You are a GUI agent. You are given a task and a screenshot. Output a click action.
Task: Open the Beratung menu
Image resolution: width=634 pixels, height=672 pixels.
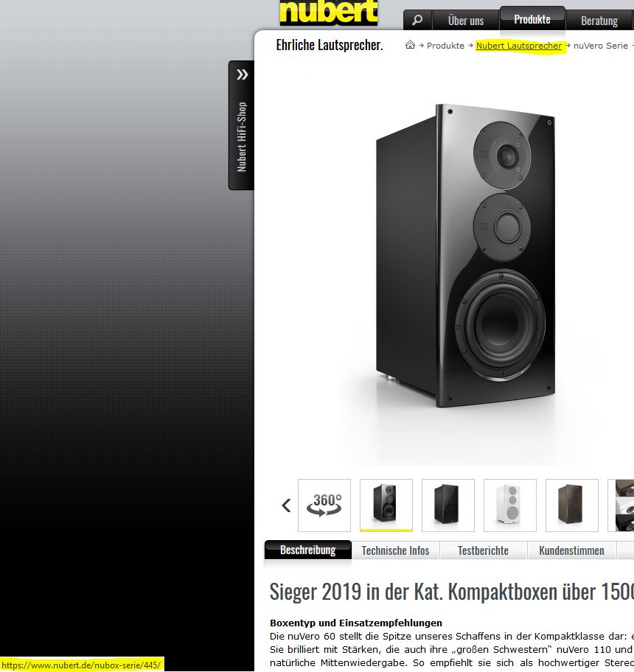(599, 20)
